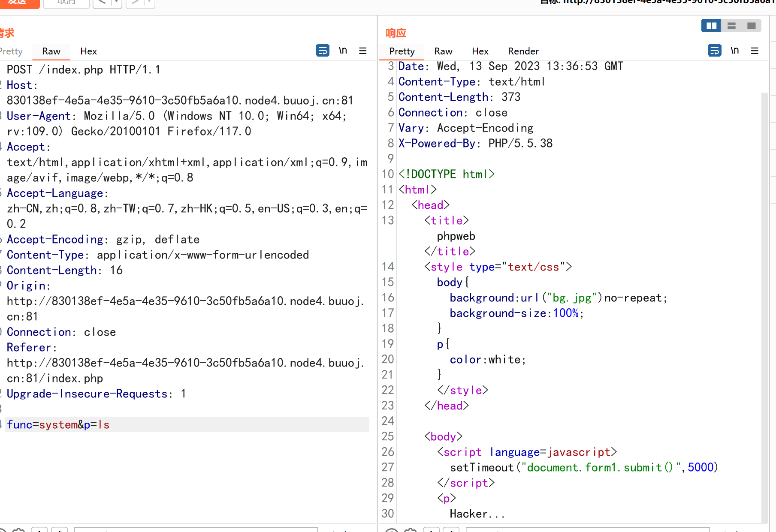
Task: Click the closing </style> tag
Action: coord(463,391)
